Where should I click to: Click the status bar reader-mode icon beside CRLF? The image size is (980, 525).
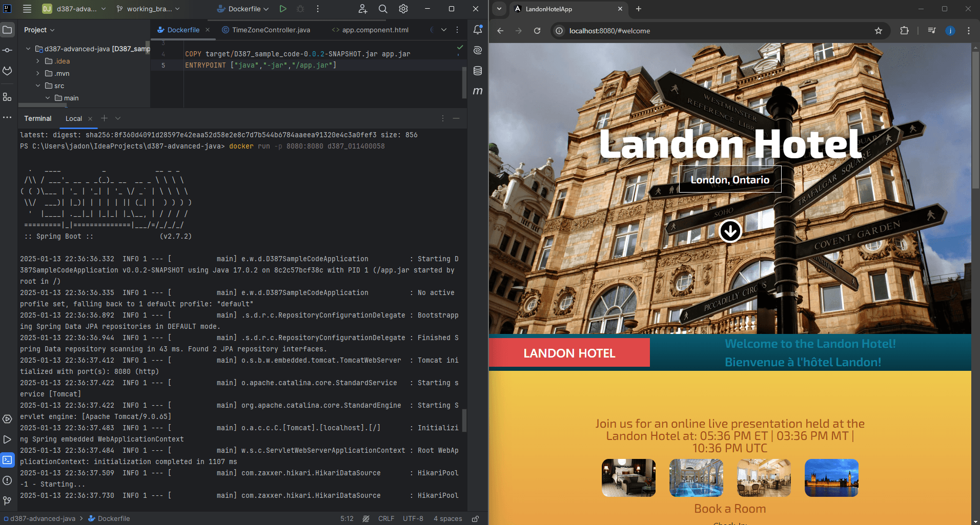click(366, 518)
